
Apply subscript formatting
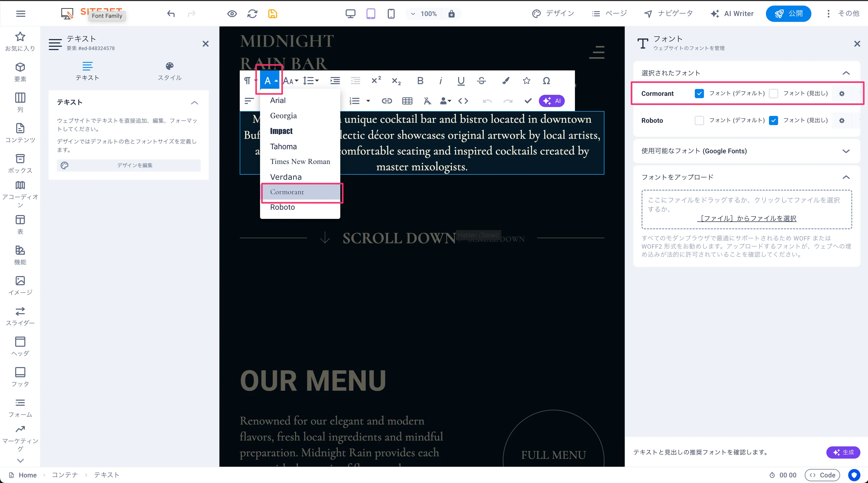pyautogui.click(x=396, y=81)
